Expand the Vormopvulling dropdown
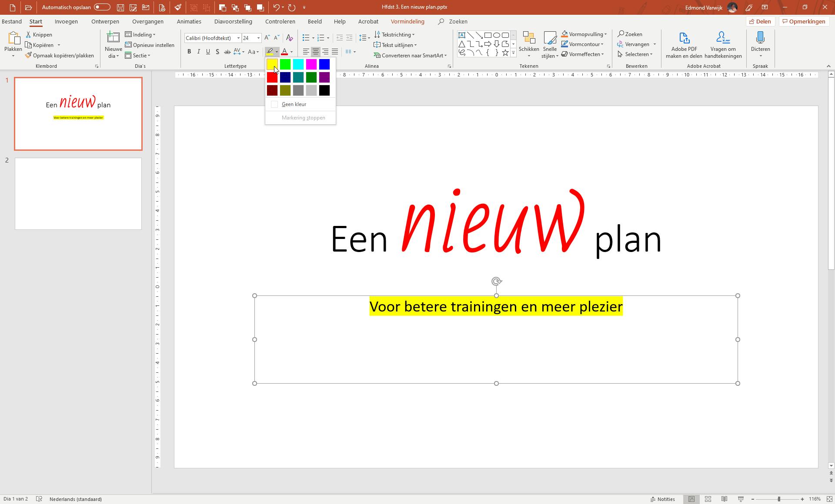835x504 pixels. coord(605,34)
